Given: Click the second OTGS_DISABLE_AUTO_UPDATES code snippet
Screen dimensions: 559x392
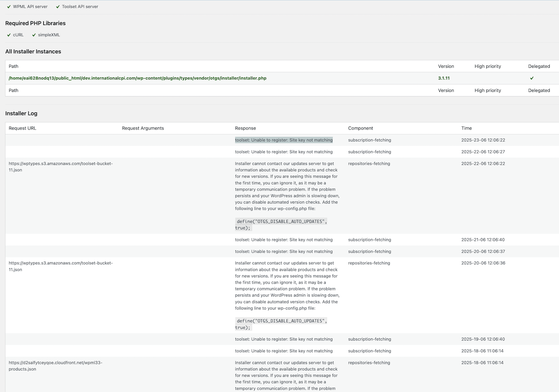Looking at the screenshot, I should (x=281, y=324).
